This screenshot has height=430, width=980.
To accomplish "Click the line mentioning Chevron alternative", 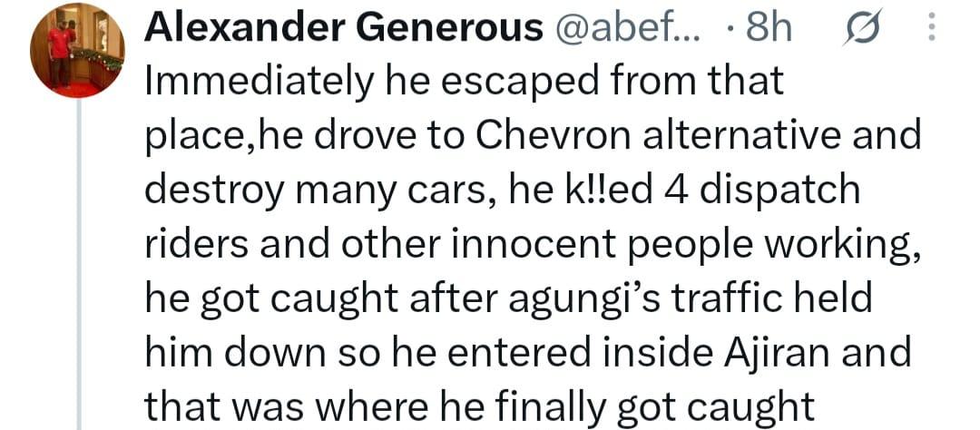I will 534,135.
